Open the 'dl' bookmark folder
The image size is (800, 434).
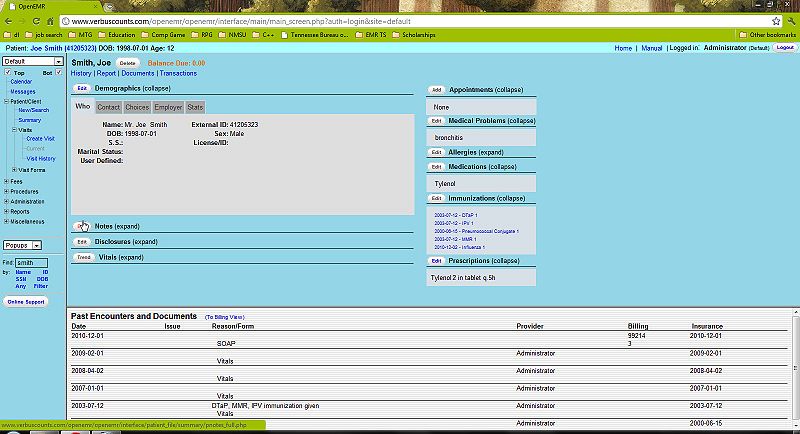click(x=12, y=35)
